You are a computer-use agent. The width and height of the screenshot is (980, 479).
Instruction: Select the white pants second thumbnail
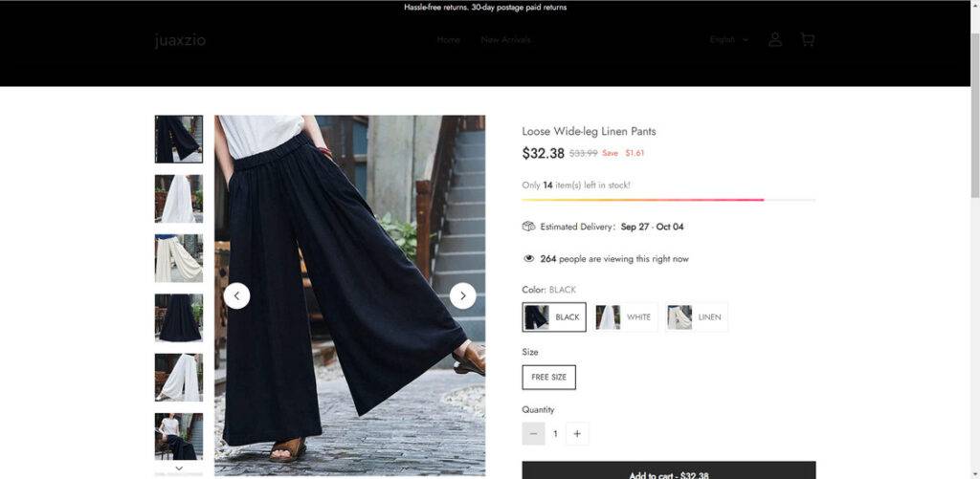click(x=179, y=199)
